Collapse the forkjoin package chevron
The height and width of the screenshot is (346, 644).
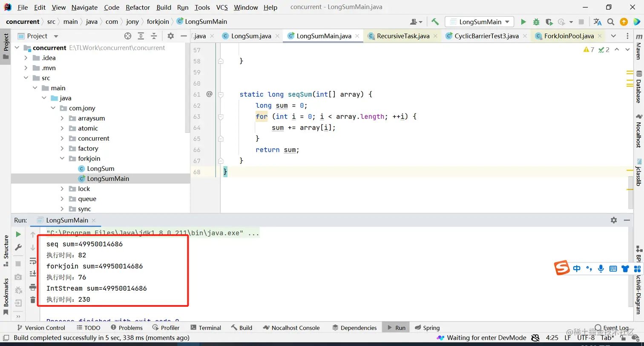coord(62,159)
